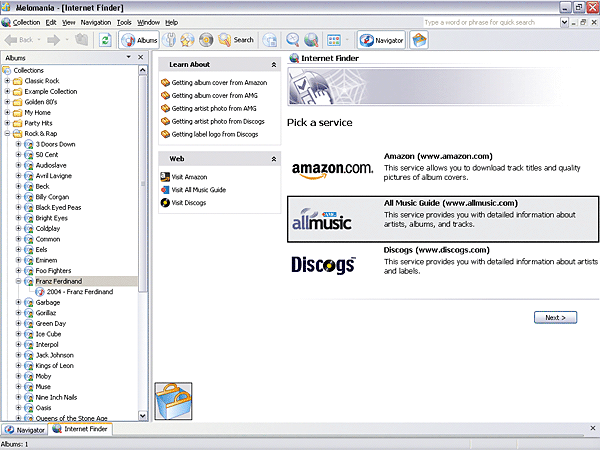Screen dimensions: 600x450
Task: Expand the Classic Rock collection
Action: pos(7,81)
